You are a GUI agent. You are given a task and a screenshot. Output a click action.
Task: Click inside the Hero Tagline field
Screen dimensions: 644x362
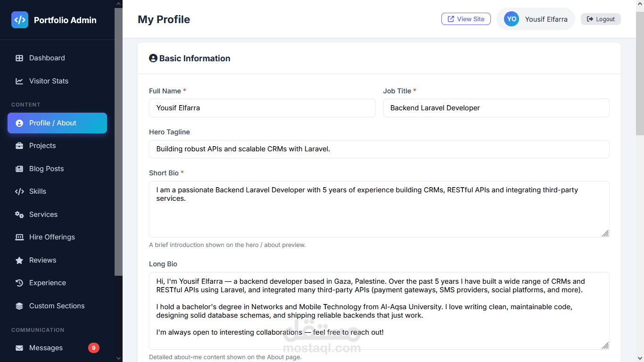pos(379,149)
